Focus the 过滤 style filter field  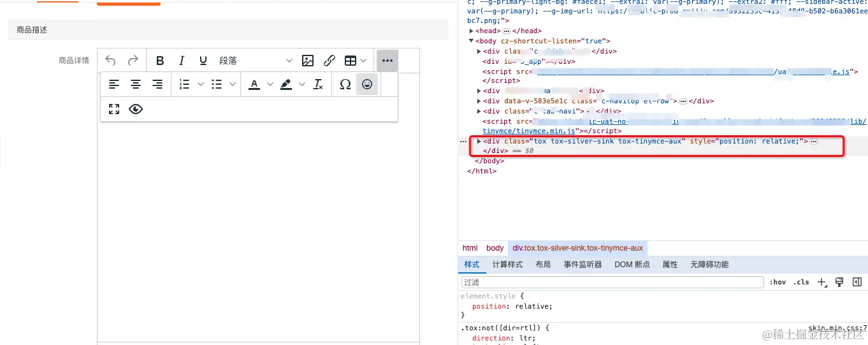pyautogui.click(x=612, y=282)
